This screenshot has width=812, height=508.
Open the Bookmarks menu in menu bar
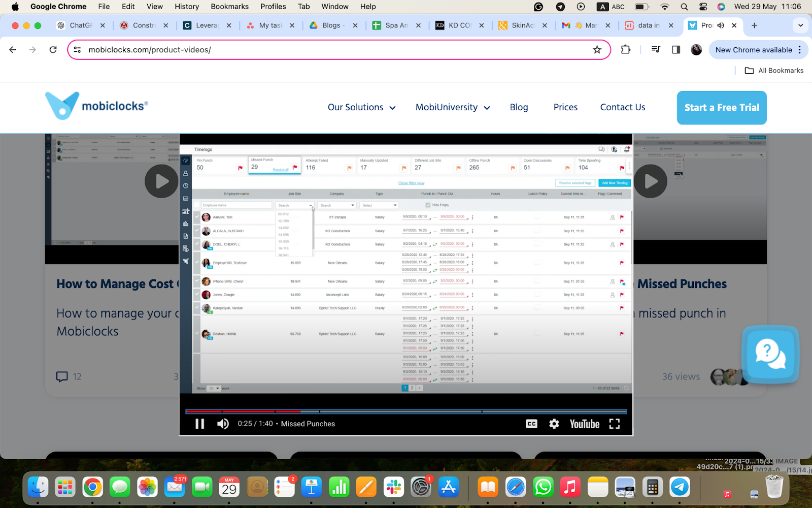[229, 7]
